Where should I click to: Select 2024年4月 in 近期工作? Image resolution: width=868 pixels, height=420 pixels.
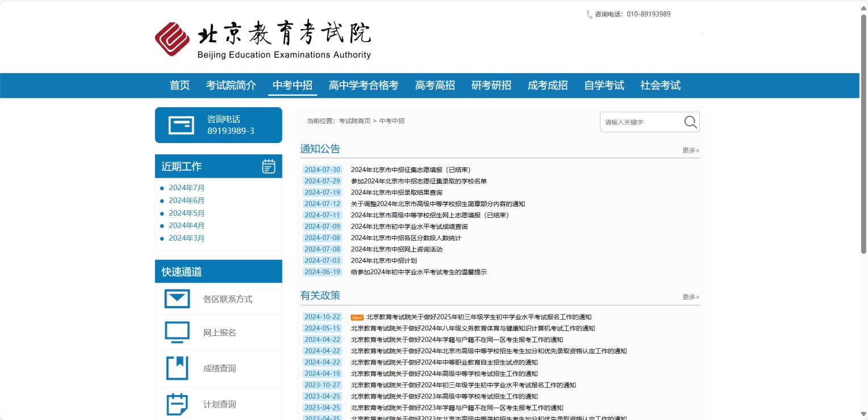pos(186,225)
